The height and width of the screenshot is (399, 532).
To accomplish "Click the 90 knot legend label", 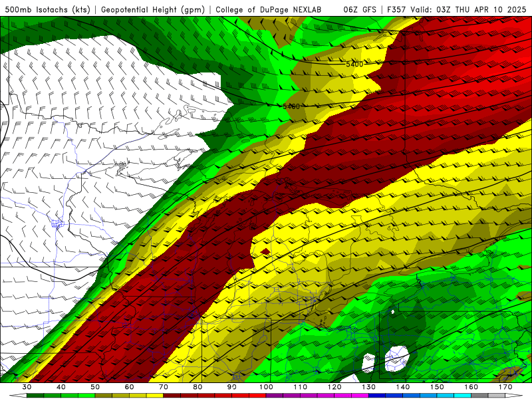I will point(231,387).
